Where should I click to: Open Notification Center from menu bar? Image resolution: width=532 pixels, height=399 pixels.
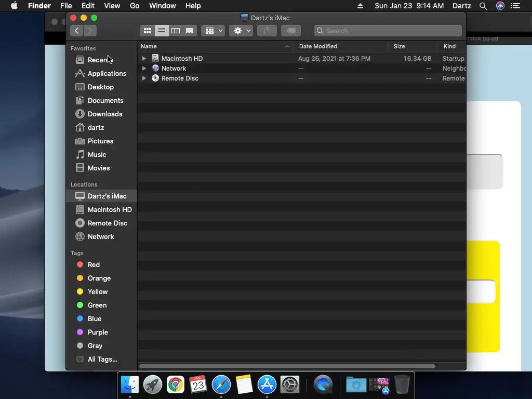point(515,6)
